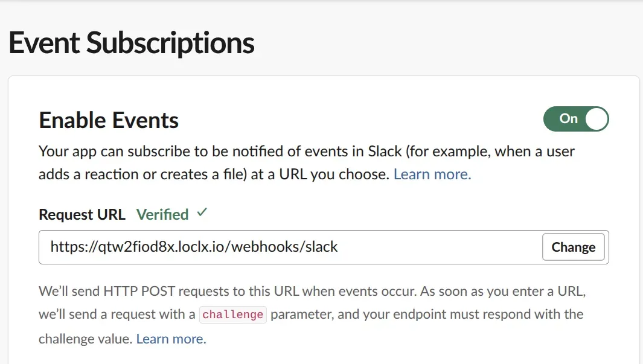Click the Verified status label
The image size is (643, 364).
(163, 214)
